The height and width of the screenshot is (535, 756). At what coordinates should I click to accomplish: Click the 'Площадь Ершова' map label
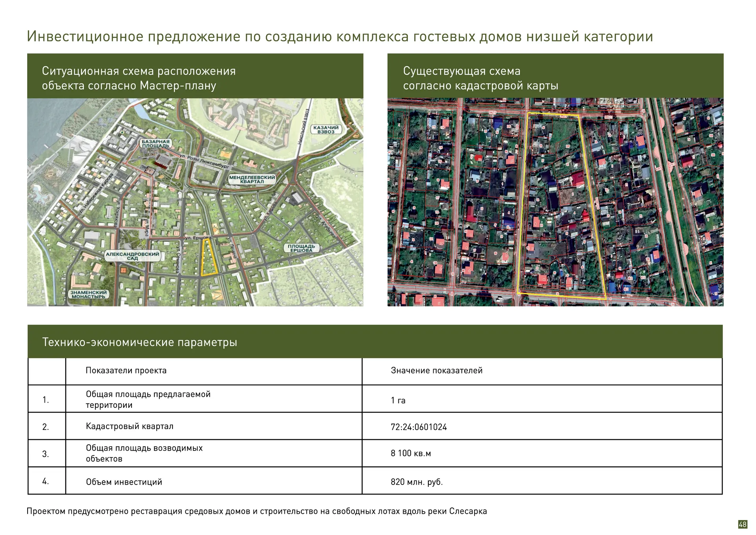[x=301, y=248]
